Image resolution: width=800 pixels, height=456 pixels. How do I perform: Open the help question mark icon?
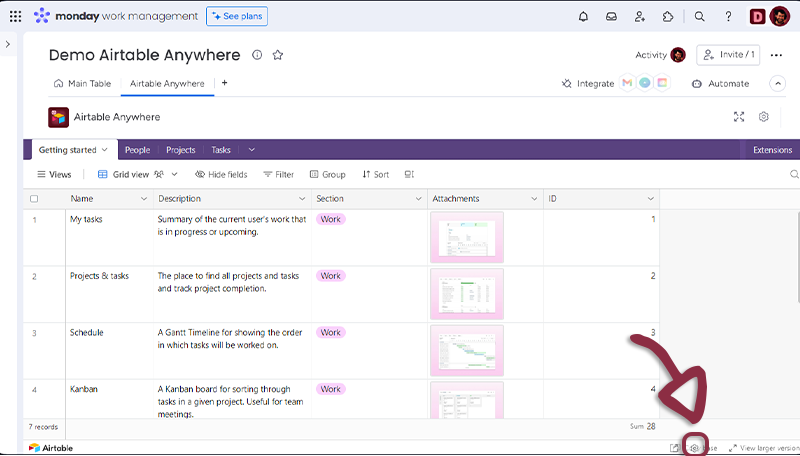728,16
